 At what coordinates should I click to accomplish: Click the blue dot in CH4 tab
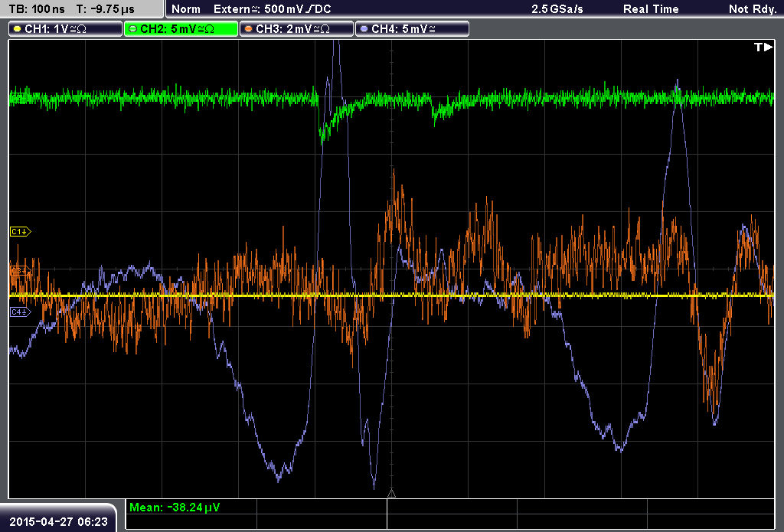point(364,29)
